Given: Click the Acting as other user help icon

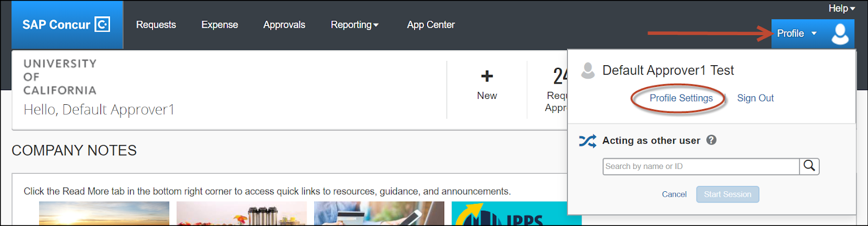Looking at the screenshot, I should tap(711, 140).
